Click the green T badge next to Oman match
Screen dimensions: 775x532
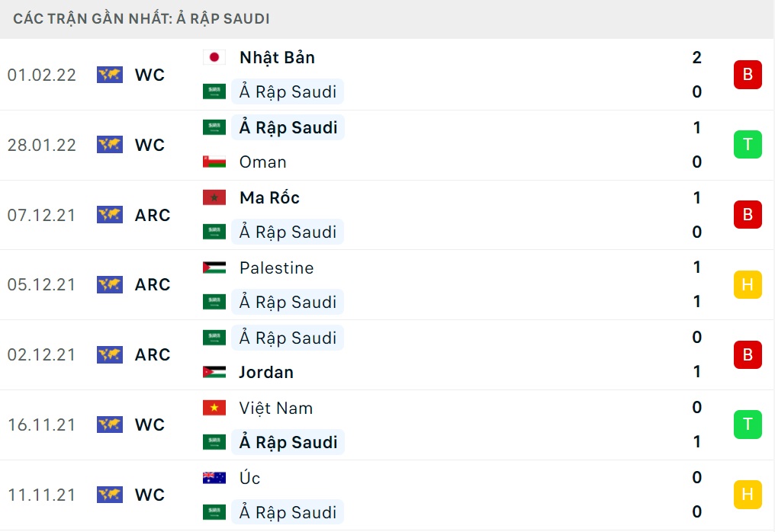coord(747,145)
